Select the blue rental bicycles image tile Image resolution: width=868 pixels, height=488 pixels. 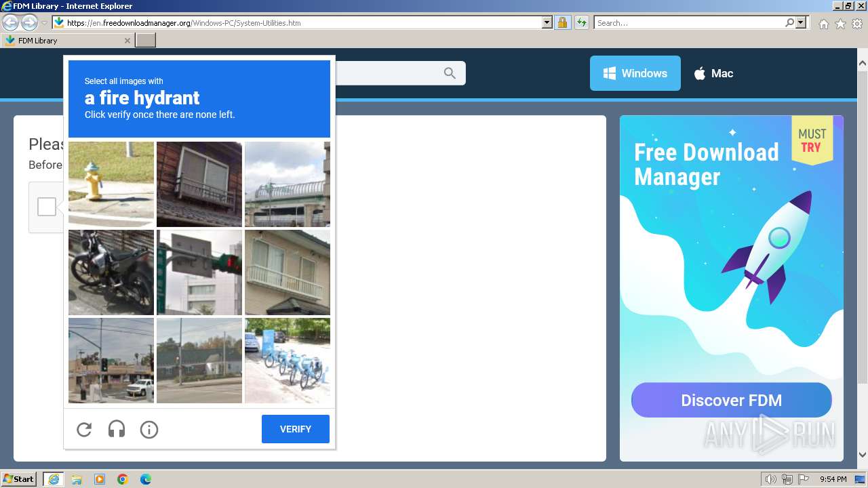(288, 361)
